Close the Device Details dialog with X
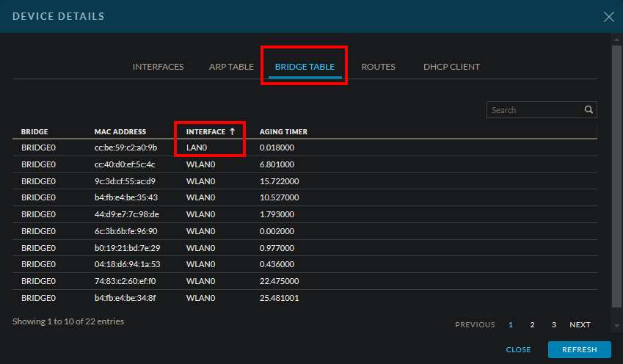The width and height of the screenshot is (623, 364). (608, 16)
